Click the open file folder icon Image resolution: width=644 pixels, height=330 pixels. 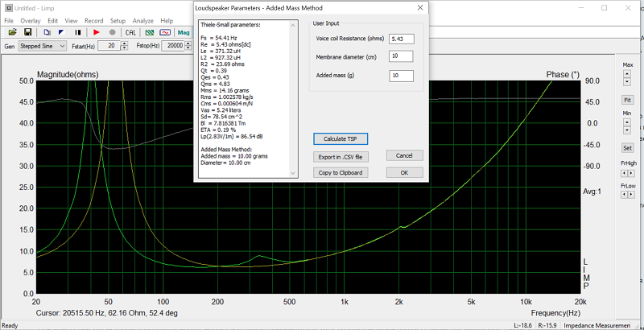click(11, 32)
